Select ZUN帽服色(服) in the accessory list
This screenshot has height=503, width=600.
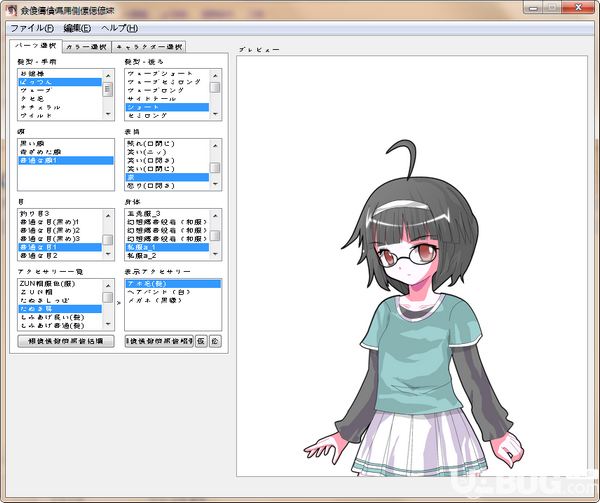click(x=60, y=283)
